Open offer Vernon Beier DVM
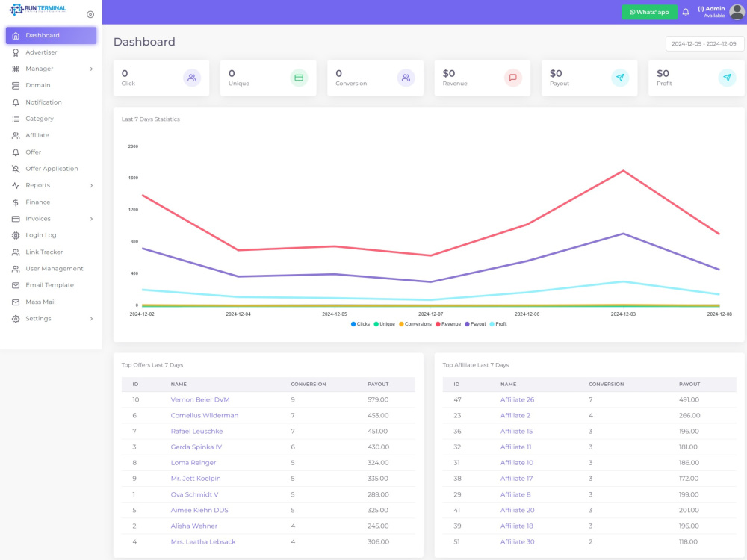 click(200, 400)
